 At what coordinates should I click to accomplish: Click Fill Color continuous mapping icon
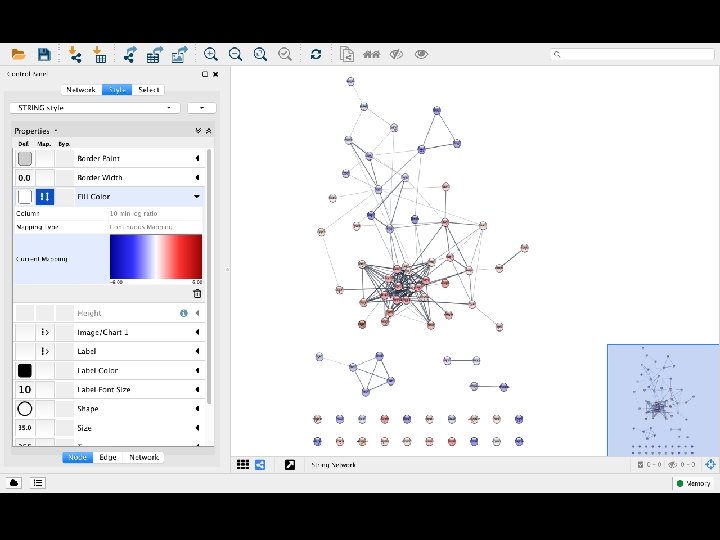click(45, 197)
